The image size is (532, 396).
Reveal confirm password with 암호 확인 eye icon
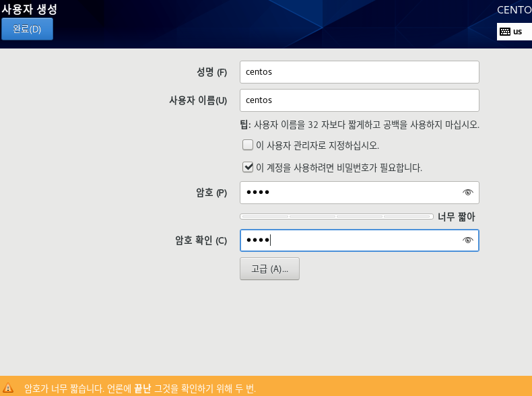pos(467,240)
